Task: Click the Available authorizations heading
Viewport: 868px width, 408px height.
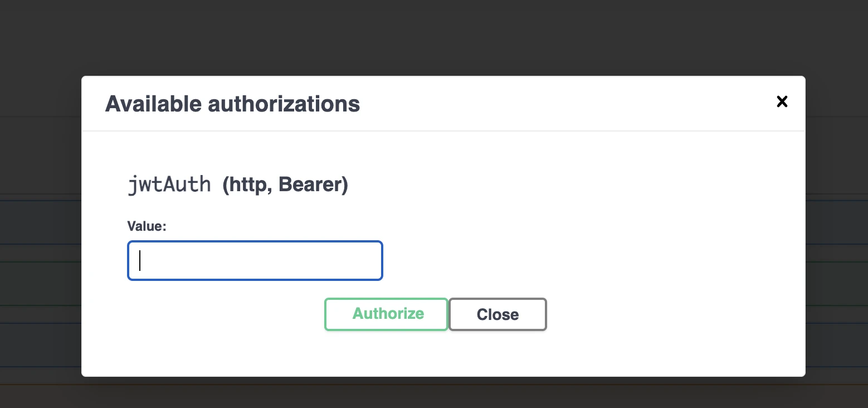Action: pyautogui.click(x=232, y=104)
